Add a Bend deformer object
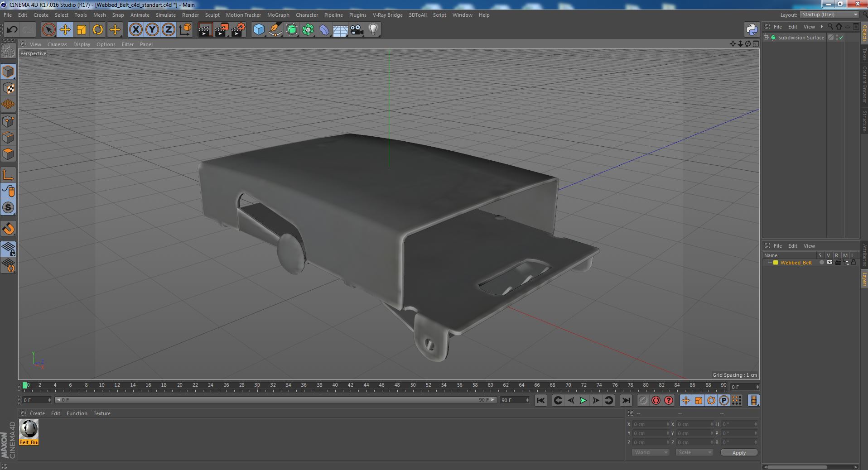Viewport: 868px width, 470px height. point(324,30)
